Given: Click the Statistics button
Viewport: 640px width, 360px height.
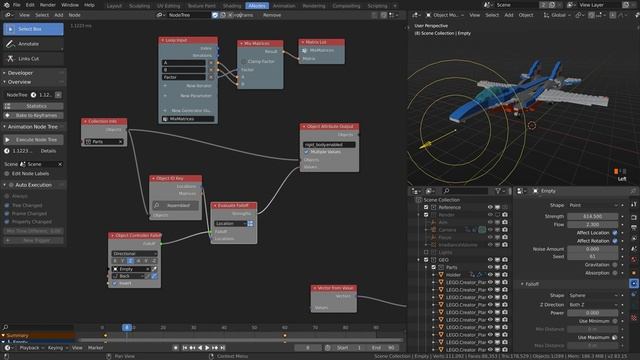Looking at the screenshot, I should click(x=33, y=106).
